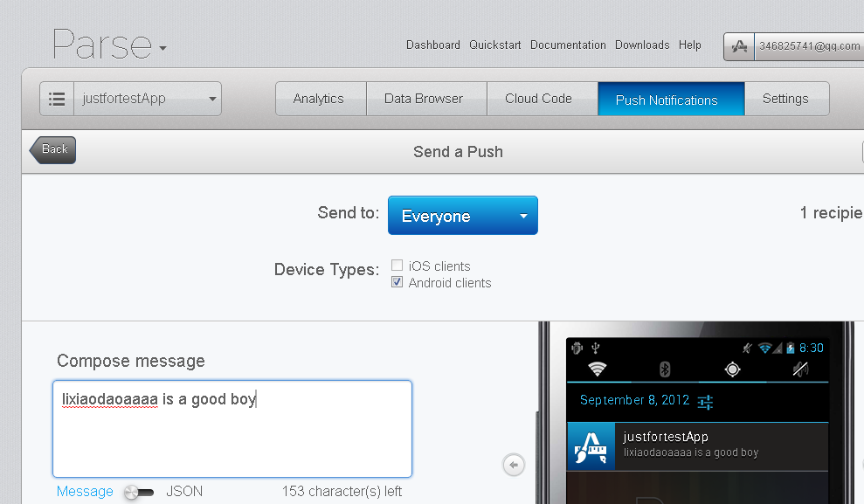The height and width of the screenshot is (504, 864).
Task: Switch to the Data Browser tab
Action: click(426, 98)
